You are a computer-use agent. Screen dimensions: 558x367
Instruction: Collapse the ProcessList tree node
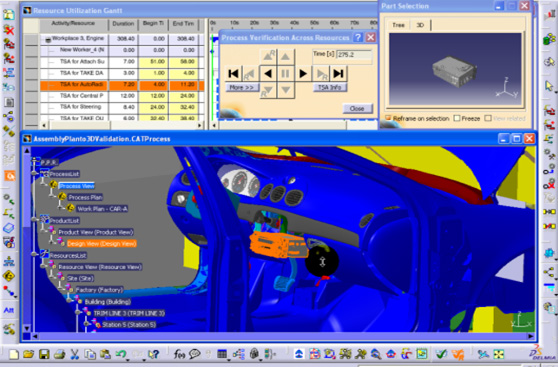coord(35,174)
